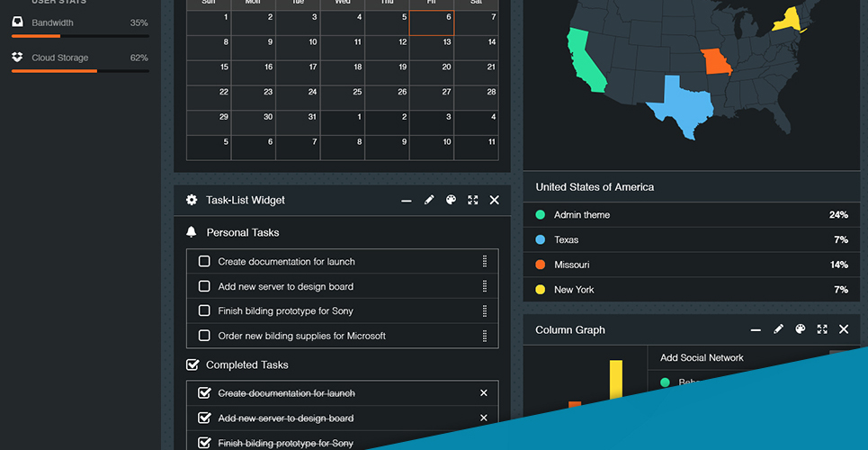Click the Completed Tasks check icon

(192, 364)
